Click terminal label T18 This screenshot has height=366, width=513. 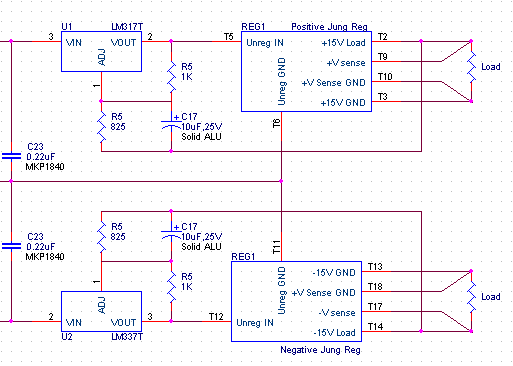click(375, 287)
